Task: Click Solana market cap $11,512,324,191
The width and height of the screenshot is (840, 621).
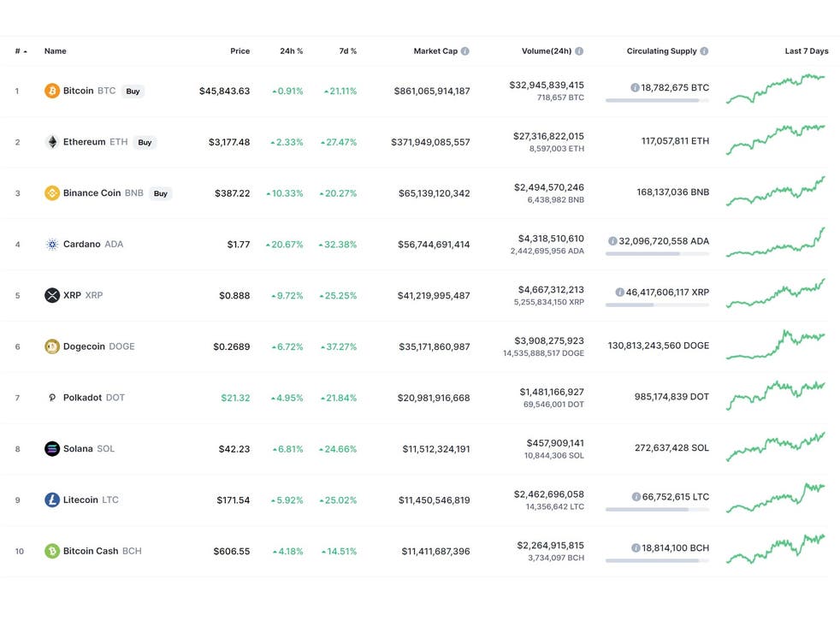Action: click(x=436, y=449)
